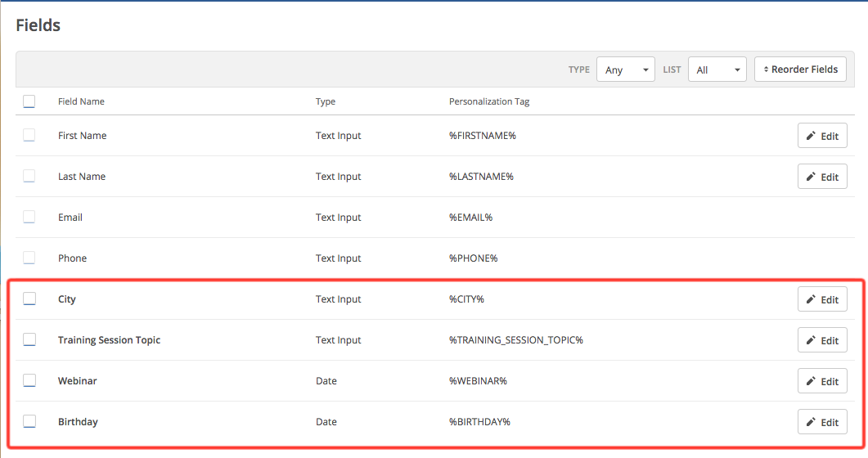Viewport: 868px width, 458px height.
Task: Check the Training Session Topic checkbox
Action: [29, 340]
